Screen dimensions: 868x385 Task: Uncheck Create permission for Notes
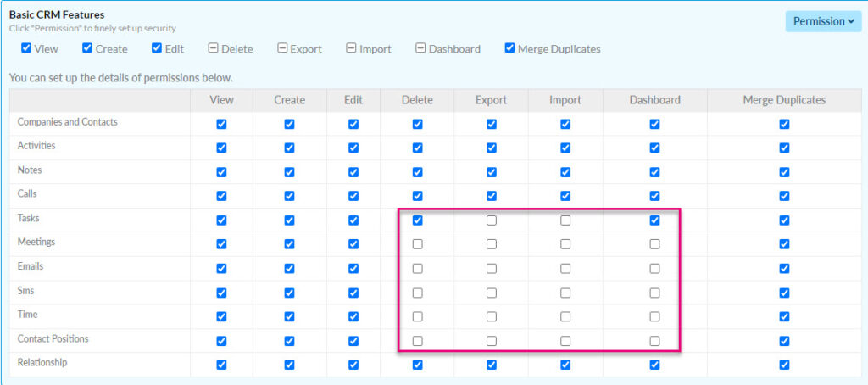point(290,172)
